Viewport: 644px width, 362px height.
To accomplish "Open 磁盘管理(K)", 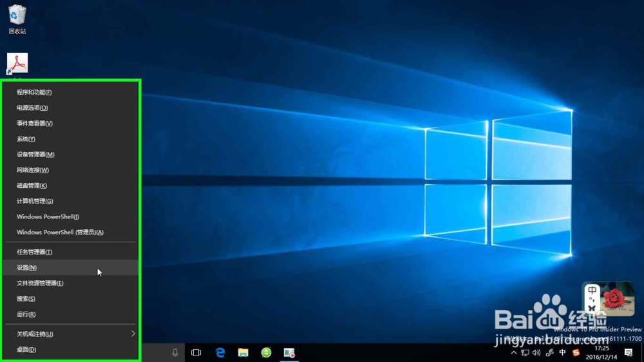I will coord(70,186).
